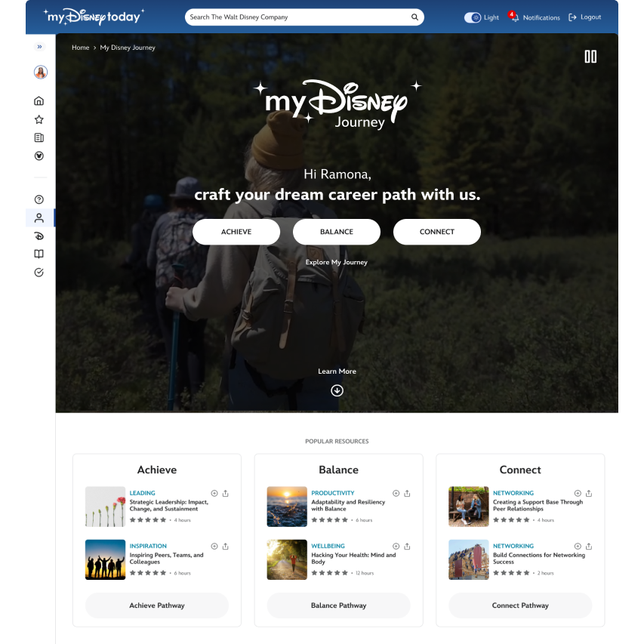Click the search magnifier icon
The image size is (644, 644).
[414, 17]
